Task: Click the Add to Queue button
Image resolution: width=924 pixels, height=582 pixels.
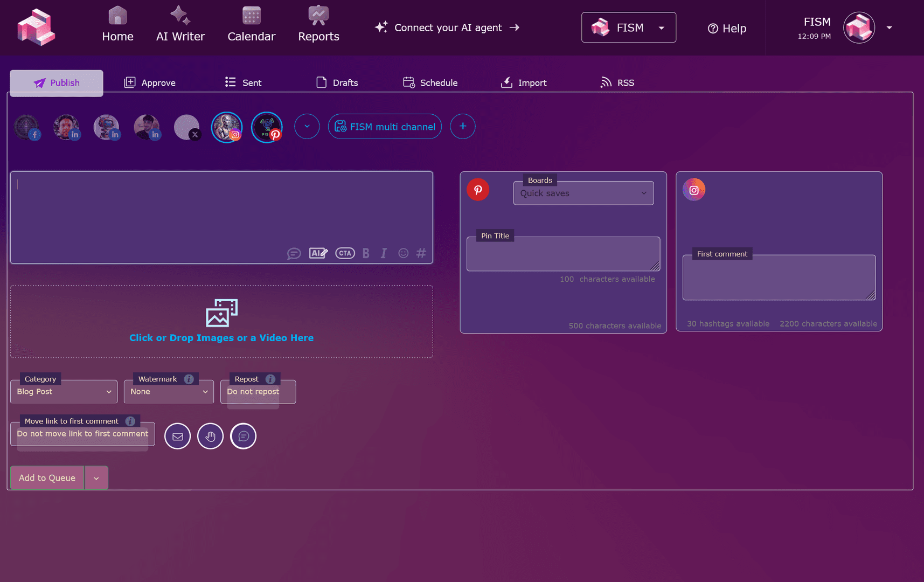Action: point(47,478)
